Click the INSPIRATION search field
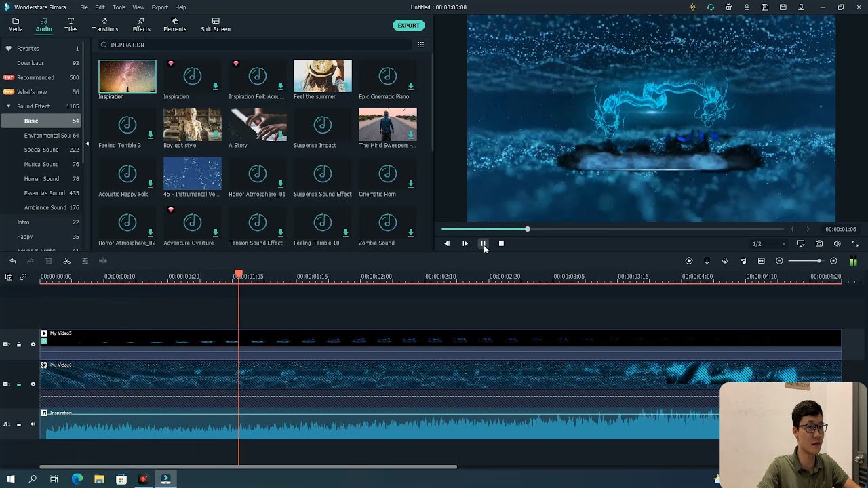This screenshot has height=488, width=868. point(255,45)
